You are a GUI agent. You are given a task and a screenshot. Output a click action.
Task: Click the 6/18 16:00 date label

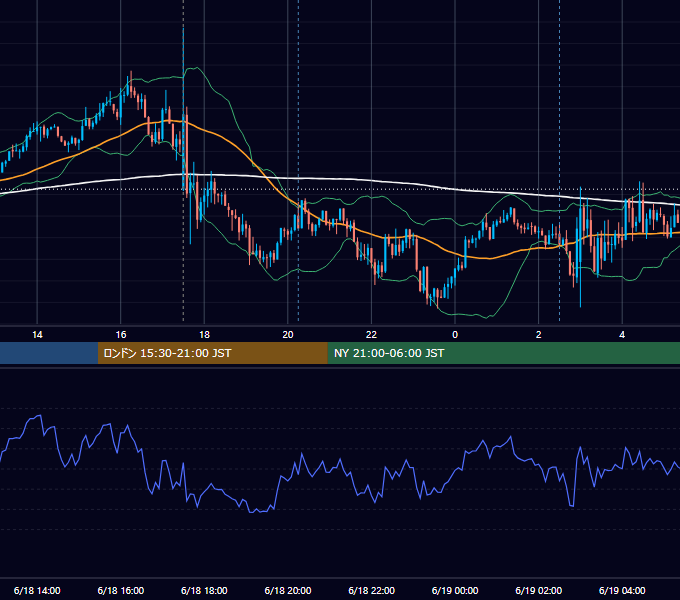pyautogui.click(x=121, y=590)
